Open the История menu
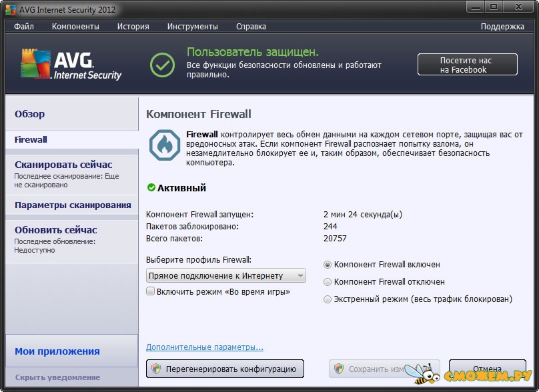Image resolution: width=539 pixels, height=392 pixels. pos(133,27)
